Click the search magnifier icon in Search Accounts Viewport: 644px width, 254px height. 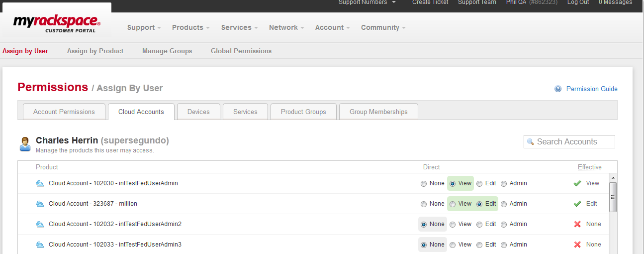(x=531, y=142)
